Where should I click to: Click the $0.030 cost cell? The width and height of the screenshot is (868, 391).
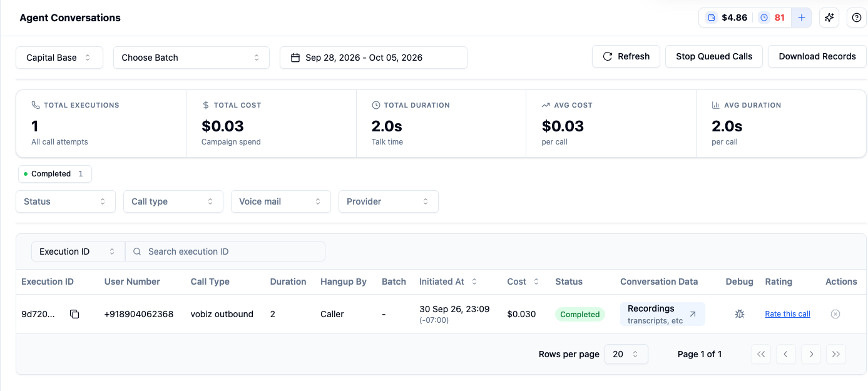[521, 314]
